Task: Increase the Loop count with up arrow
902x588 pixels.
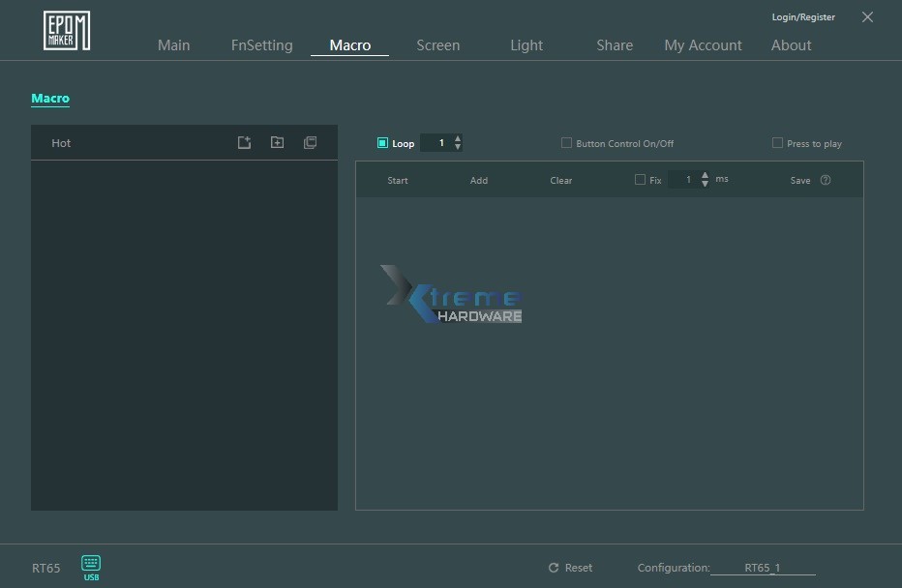Action: [456, 137]
